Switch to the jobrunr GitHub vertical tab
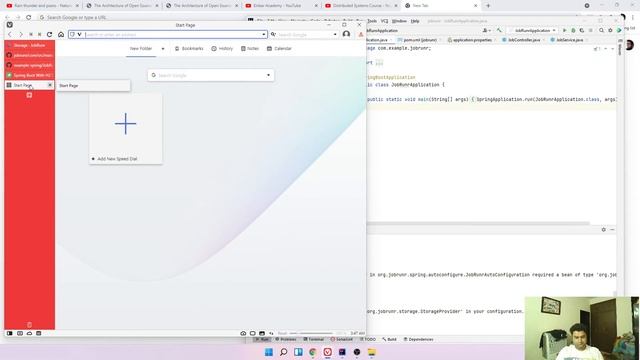The image size is (640, 360). tap(29, 55)
